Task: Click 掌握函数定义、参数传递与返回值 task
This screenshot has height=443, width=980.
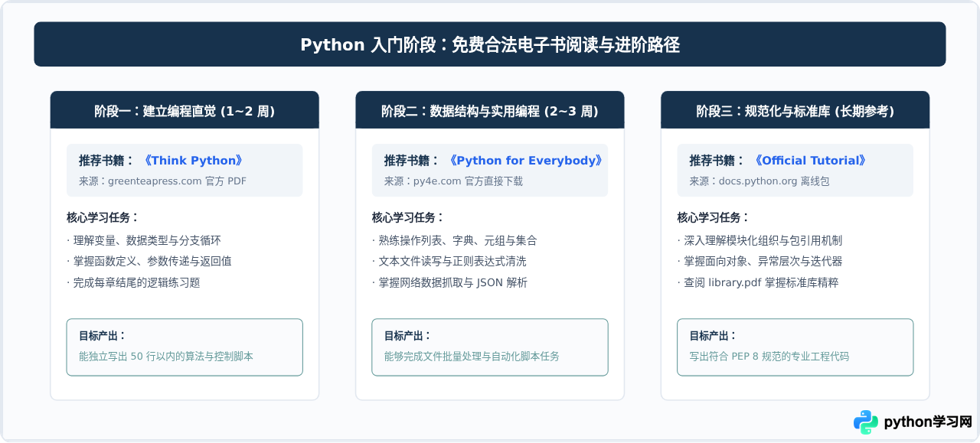Action: tap(149, 261)
